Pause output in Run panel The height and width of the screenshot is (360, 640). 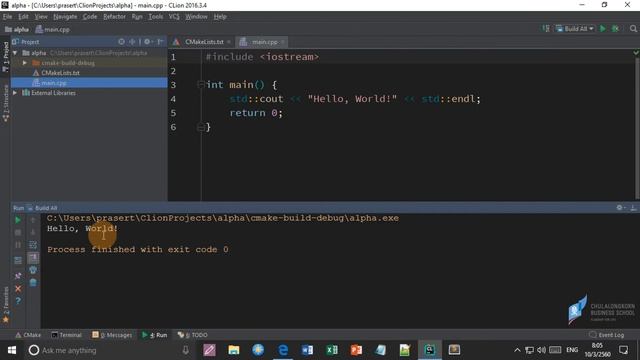[18, 245]
